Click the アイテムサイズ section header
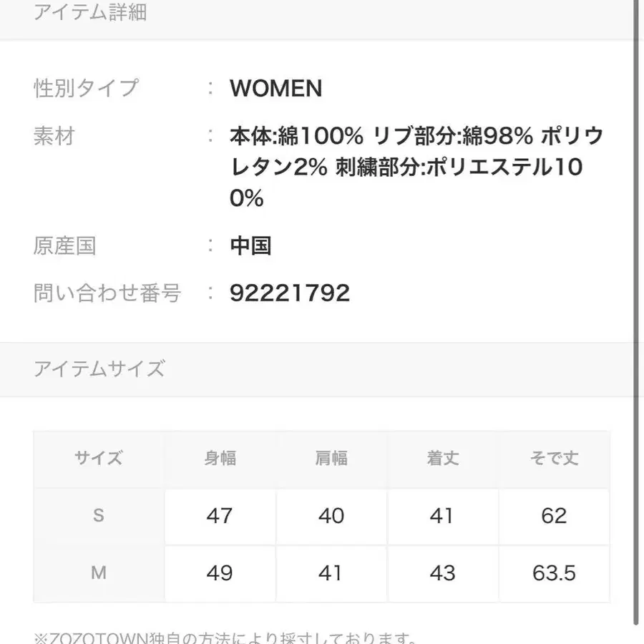Screen dimensions: 644x644 coord(99,369)
